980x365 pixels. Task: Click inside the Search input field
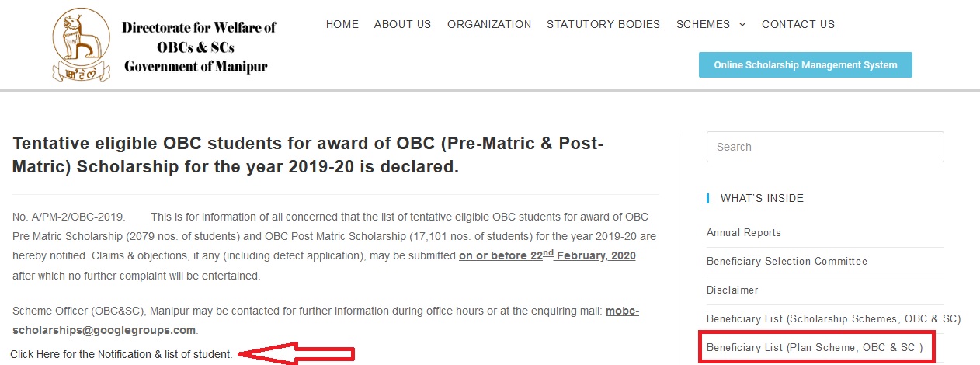point(825,147)
